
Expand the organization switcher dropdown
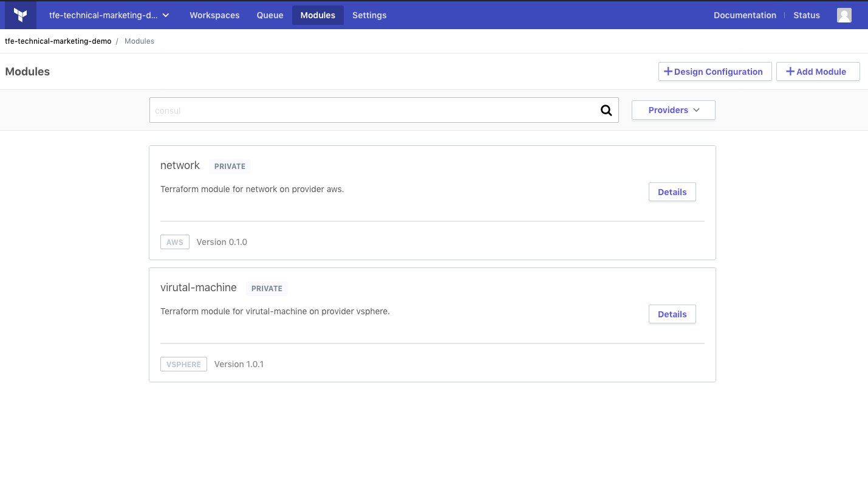[109, 15]
